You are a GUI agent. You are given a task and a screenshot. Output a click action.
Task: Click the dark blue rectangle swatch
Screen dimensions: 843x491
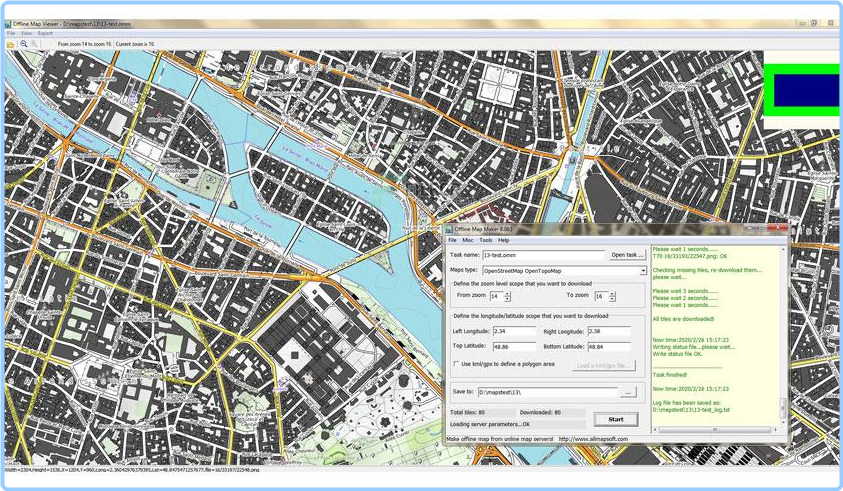(x=806, y=90)
